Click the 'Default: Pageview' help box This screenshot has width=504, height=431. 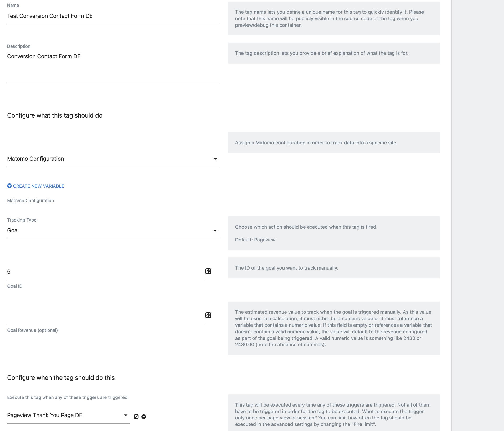[x=334, y=233]
